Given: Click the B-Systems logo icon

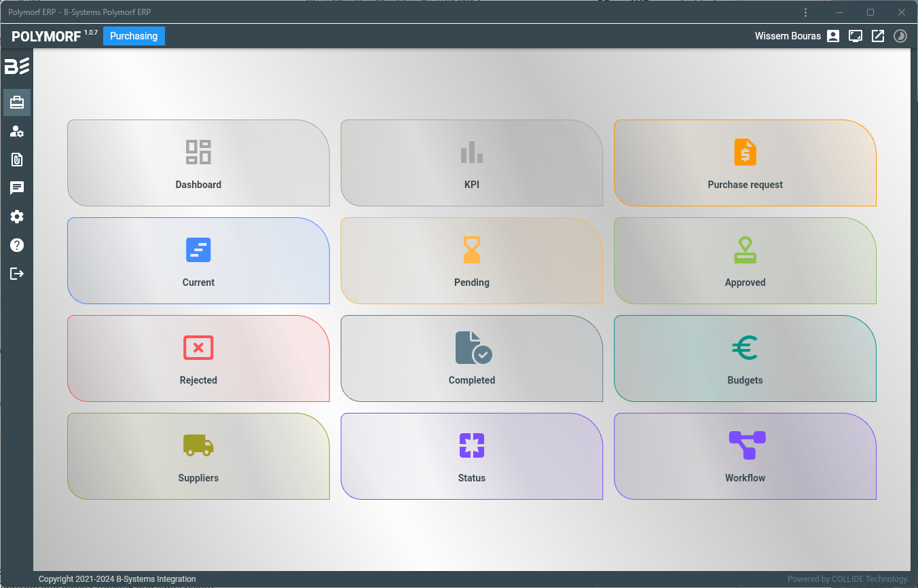Looking at the screenshot, I should click(x=17, y=66).
